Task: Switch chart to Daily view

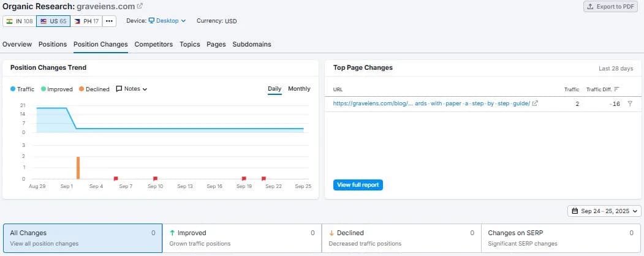Action: coord(275,89)
